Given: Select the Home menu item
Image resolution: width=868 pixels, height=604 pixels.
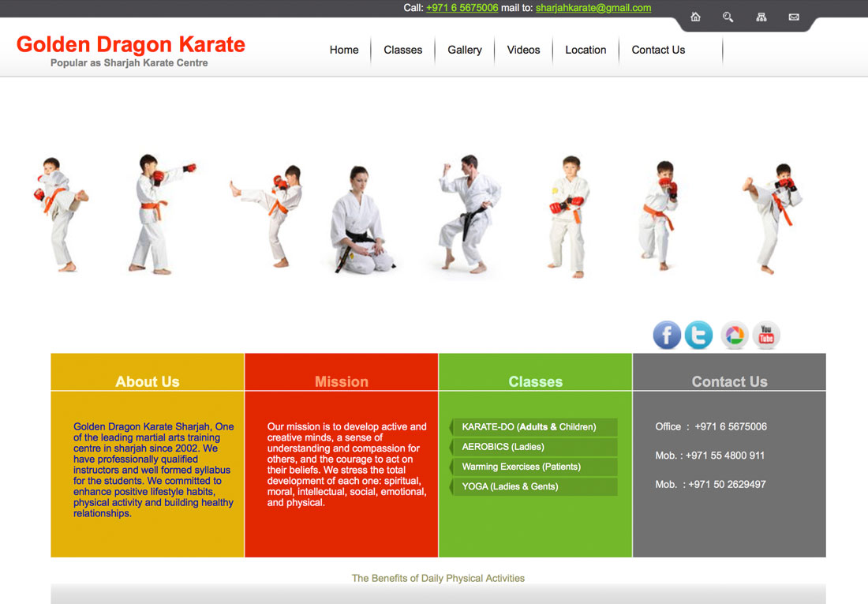Looking at the screenshot, I should click(344, 49).
